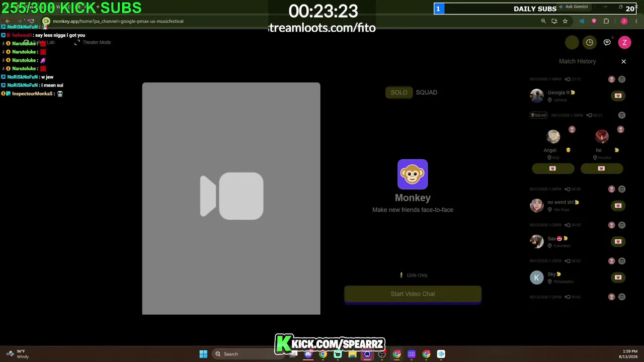
Task: Open the Windows Start menu
Action: (x=203, y=354)
